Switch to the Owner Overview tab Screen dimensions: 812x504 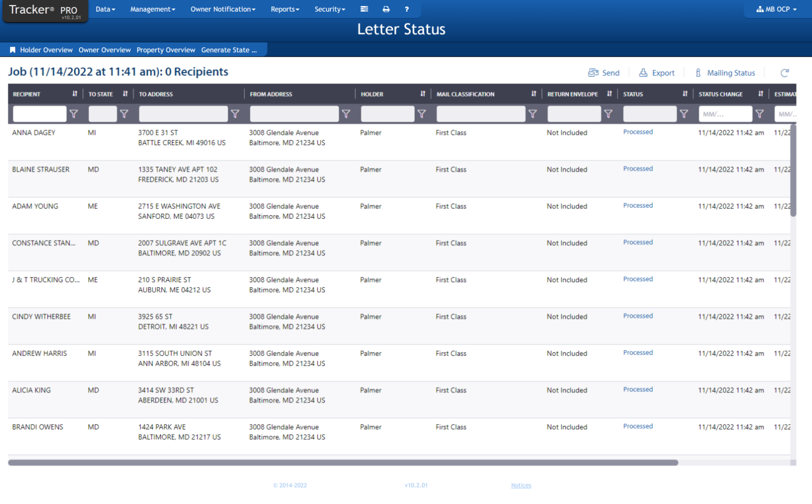pos(105,50)
